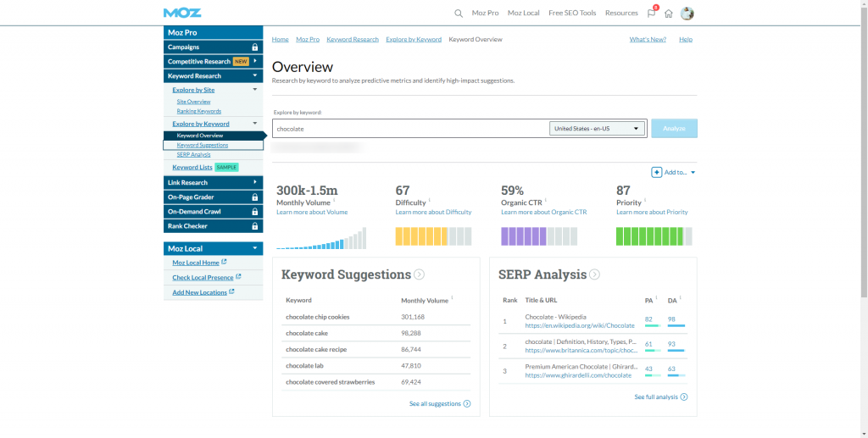Select Site Overview in sidebar
This screenshot has height=438, width=868.
[194, 102]
